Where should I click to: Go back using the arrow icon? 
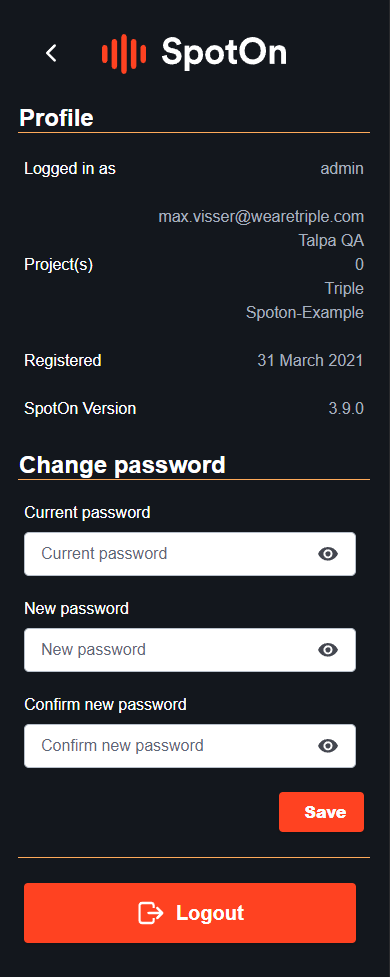[x=51, y=54]
